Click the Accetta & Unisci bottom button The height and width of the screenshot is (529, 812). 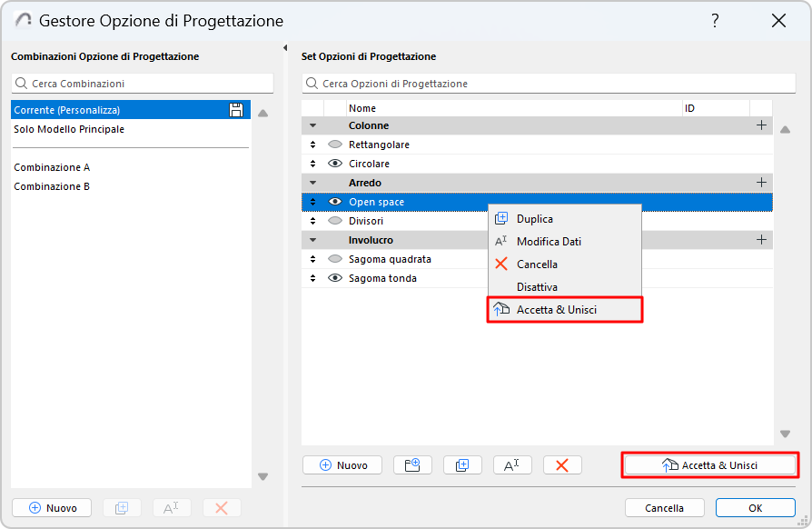tap(709, 464)
